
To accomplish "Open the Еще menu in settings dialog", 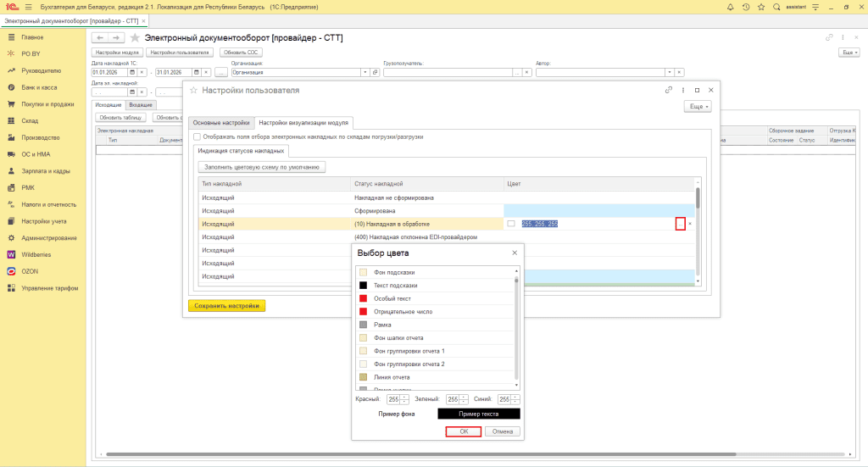I will tap(697, 106).
